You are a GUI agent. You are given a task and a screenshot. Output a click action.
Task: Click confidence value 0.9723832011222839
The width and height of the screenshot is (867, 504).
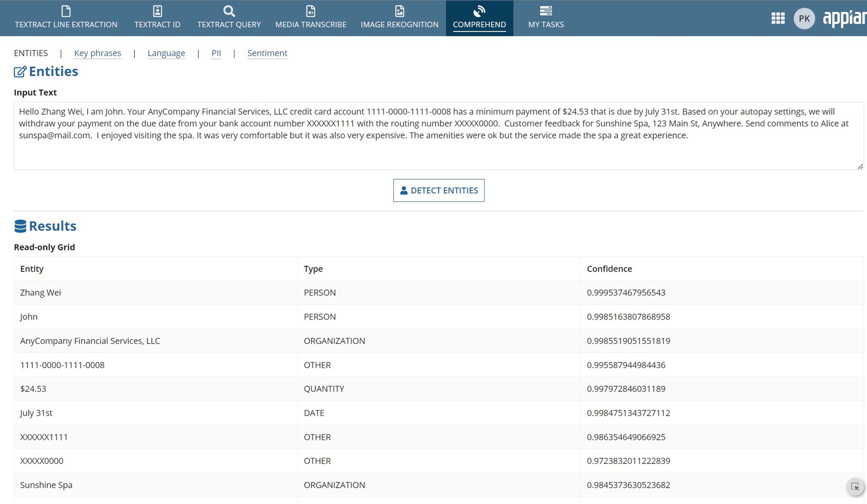point(628,461)
